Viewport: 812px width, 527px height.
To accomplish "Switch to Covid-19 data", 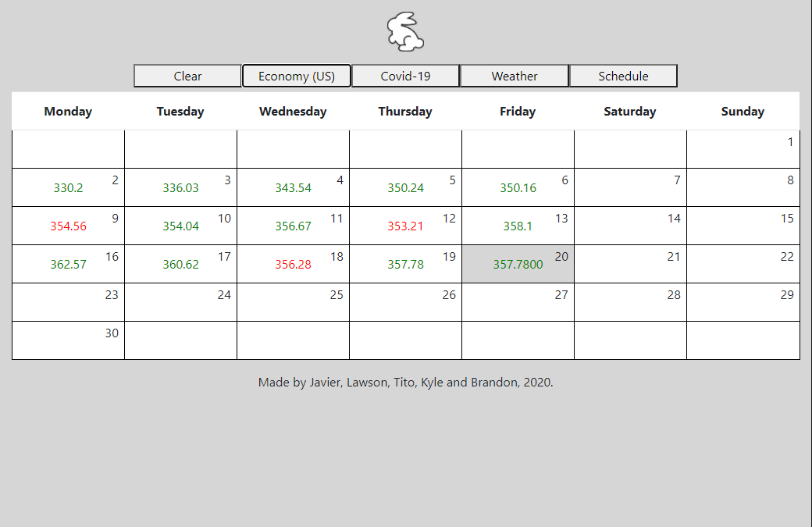I will click(405, 76).
